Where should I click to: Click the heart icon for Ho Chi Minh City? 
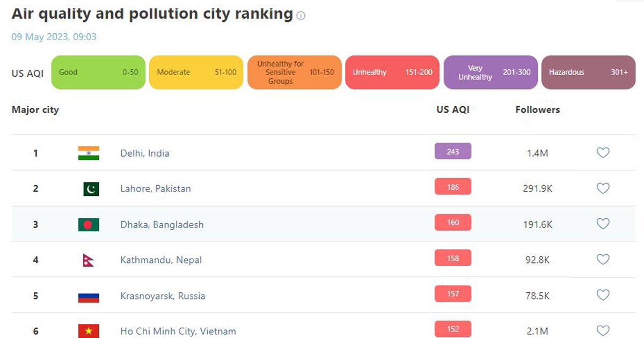click(603, 330)
